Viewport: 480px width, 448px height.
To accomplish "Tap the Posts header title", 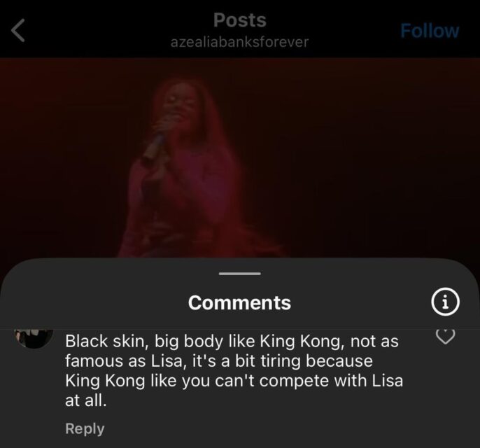I will 240,20.
